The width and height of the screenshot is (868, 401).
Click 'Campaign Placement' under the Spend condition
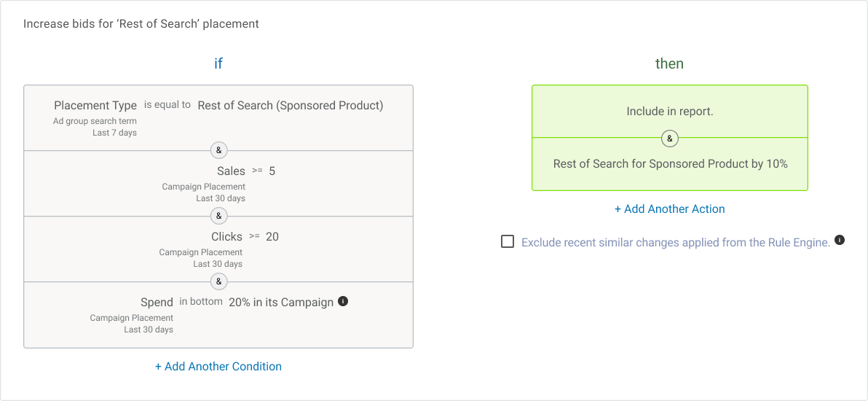[x=132, y=318]
